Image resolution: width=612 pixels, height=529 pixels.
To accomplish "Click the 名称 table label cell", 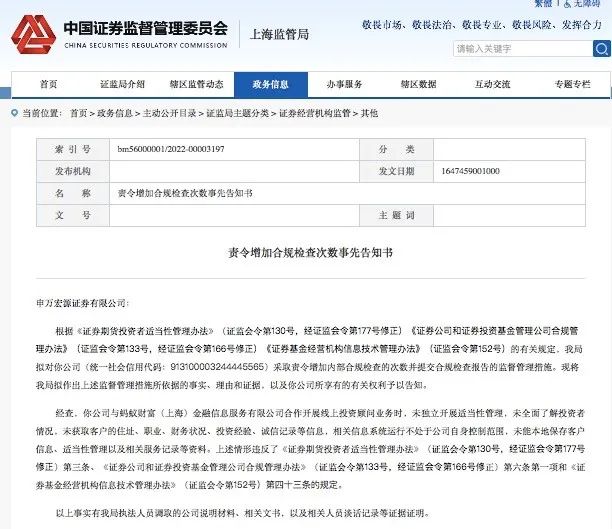I will pyautogui.click(x=73, y=193).
